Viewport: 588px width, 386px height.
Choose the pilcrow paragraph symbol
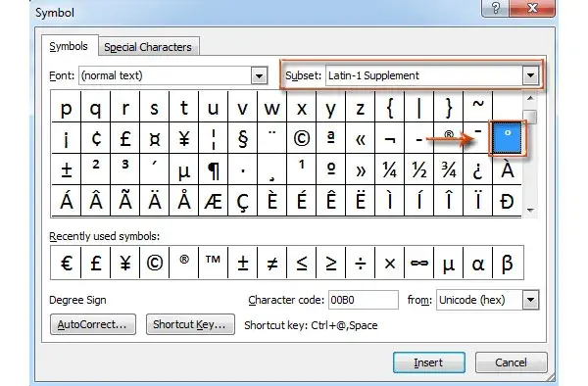(x=214, y=169)
